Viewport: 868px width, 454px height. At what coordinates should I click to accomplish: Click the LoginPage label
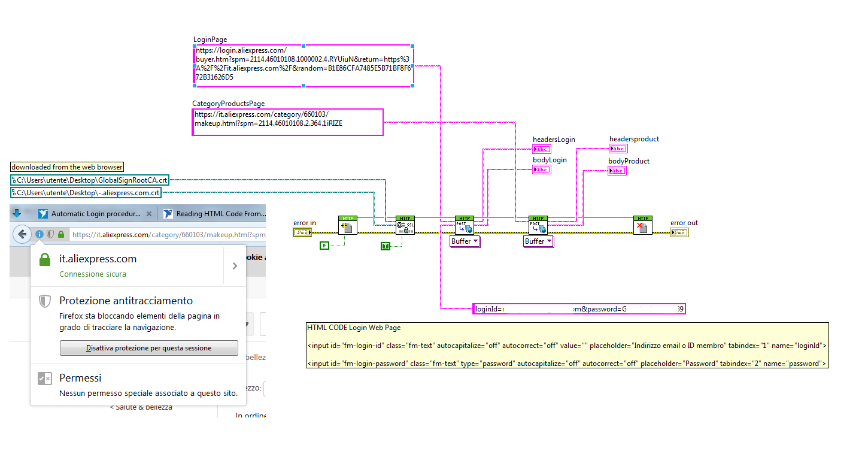point(210,40)
